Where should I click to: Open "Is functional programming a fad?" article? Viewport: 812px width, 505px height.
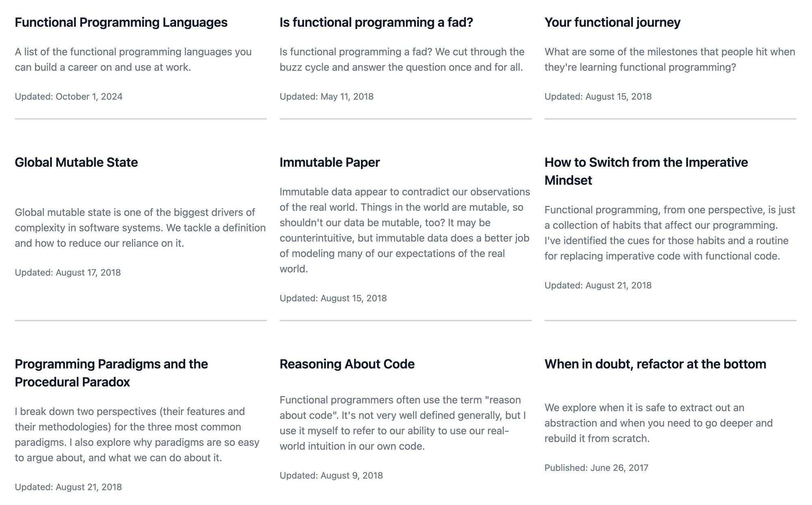click(376, 22)
